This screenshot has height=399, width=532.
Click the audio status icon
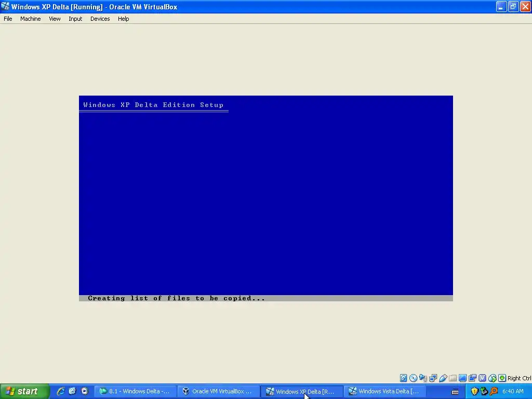[x=423, y=378]
